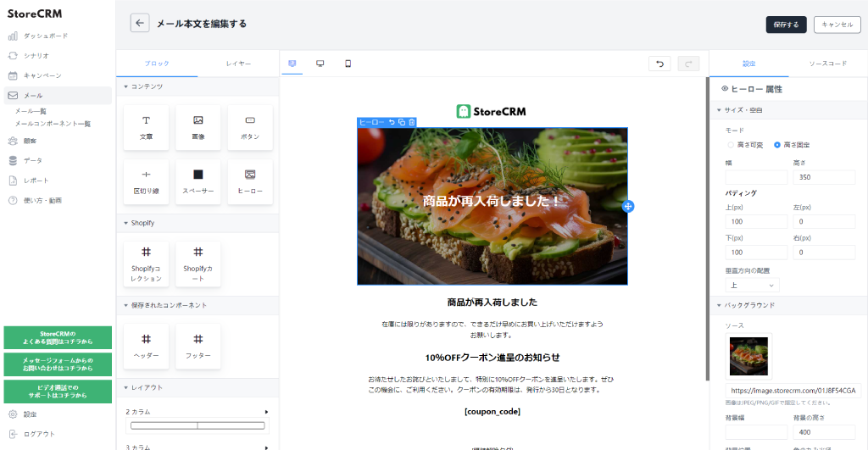The height and width of the screenshot is (450, 868).
Task: Open the ビデオ通話でのサポート banner
Action: pos(58,392)
